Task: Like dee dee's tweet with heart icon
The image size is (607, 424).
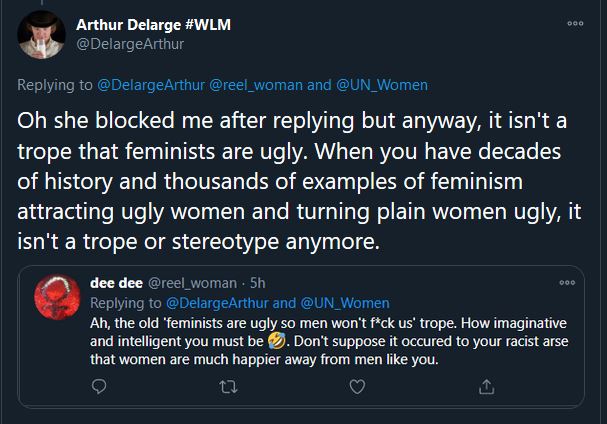Action: (357, 386)
